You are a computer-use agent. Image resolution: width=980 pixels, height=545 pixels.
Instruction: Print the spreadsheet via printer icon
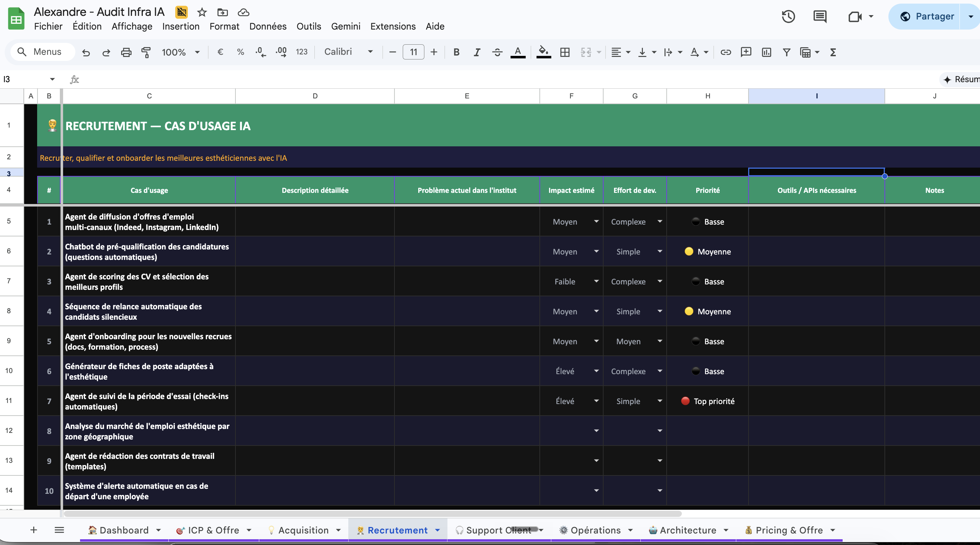click(126, 52)
